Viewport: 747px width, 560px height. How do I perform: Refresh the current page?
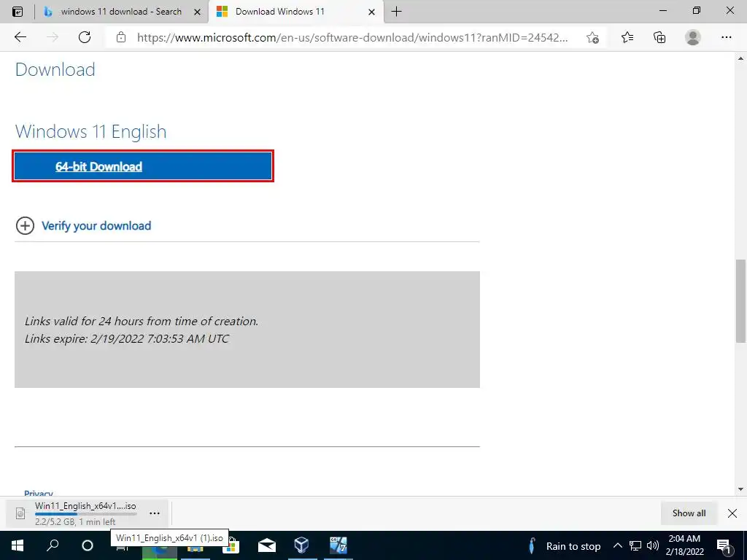click(85, 37)
